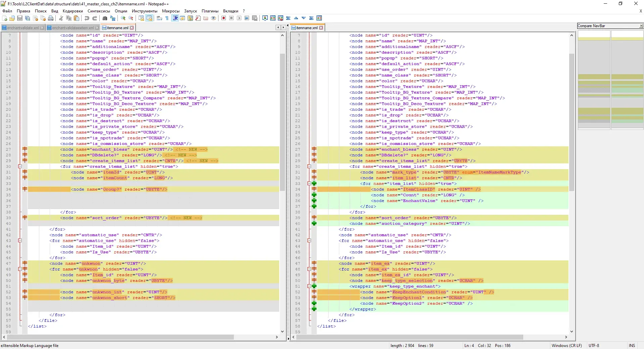Open the Макросы menu
The height and width of the screenshot is (349, 644).
171,11
